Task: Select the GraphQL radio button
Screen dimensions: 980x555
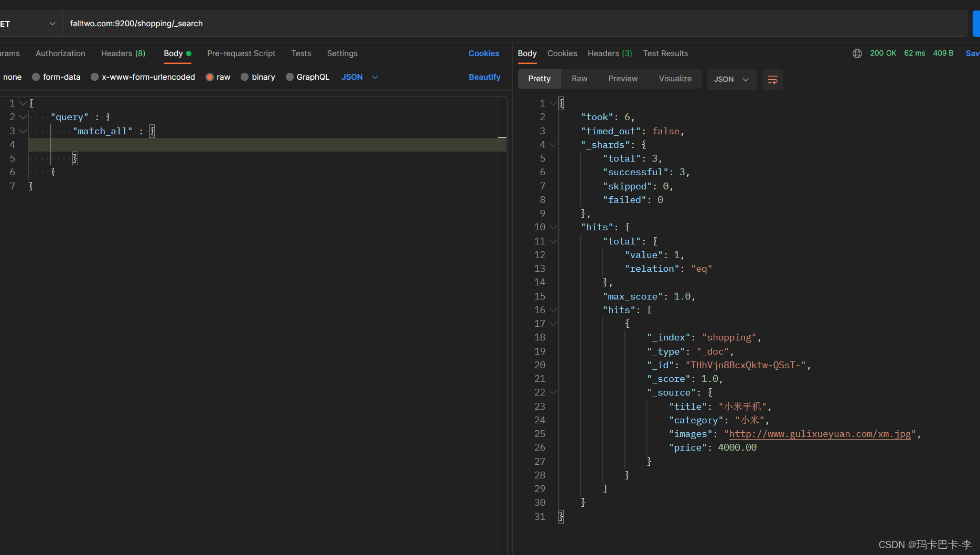Action: pos(289,77)
